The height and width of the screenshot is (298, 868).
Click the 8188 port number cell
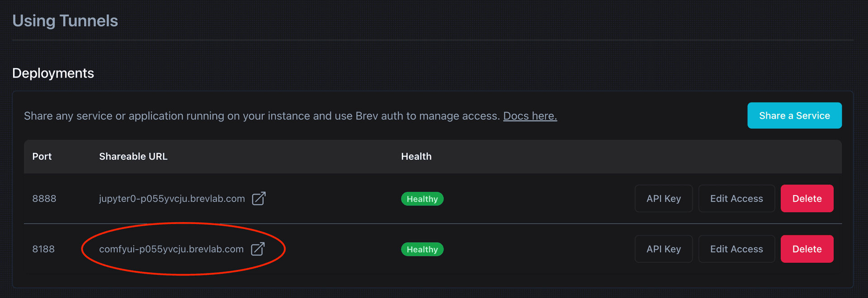(43, 249)
